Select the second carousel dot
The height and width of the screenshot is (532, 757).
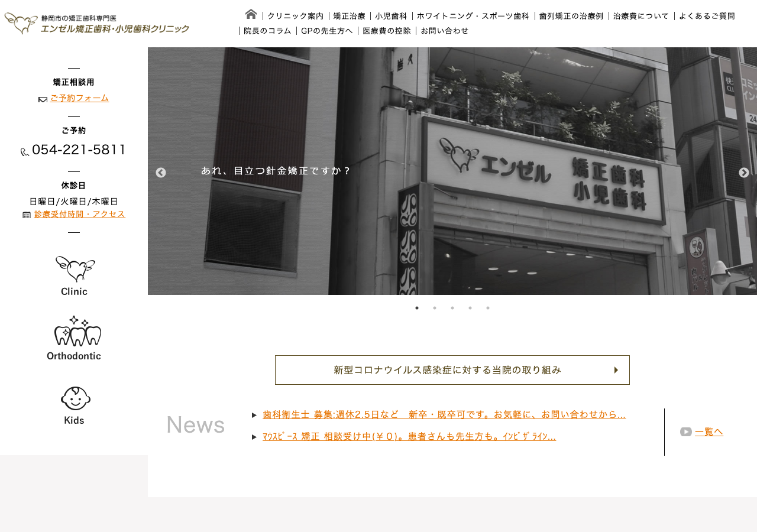[x=435, y=308]
